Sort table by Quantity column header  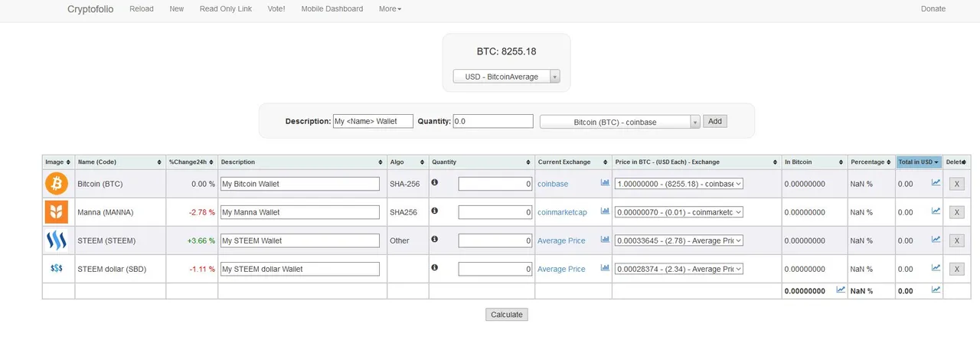point(482,162)
